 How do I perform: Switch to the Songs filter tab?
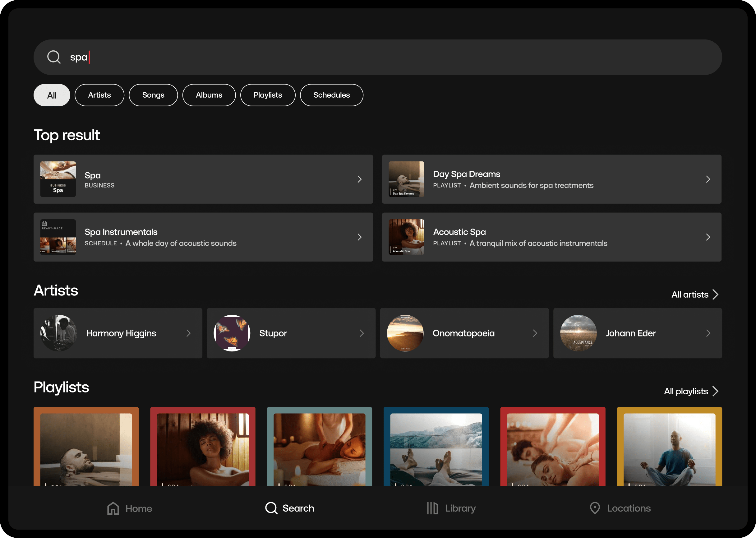pyautogui.click(x=153, y=95)
